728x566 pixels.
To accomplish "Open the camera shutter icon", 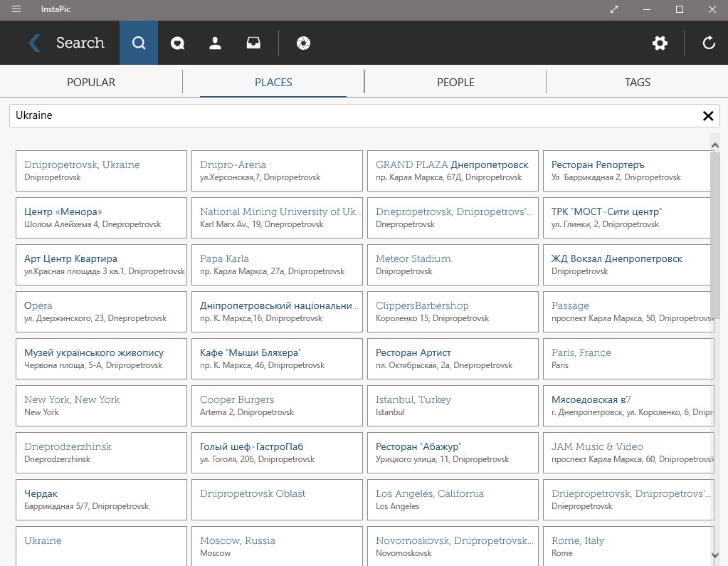I will [x=303, y=43].
